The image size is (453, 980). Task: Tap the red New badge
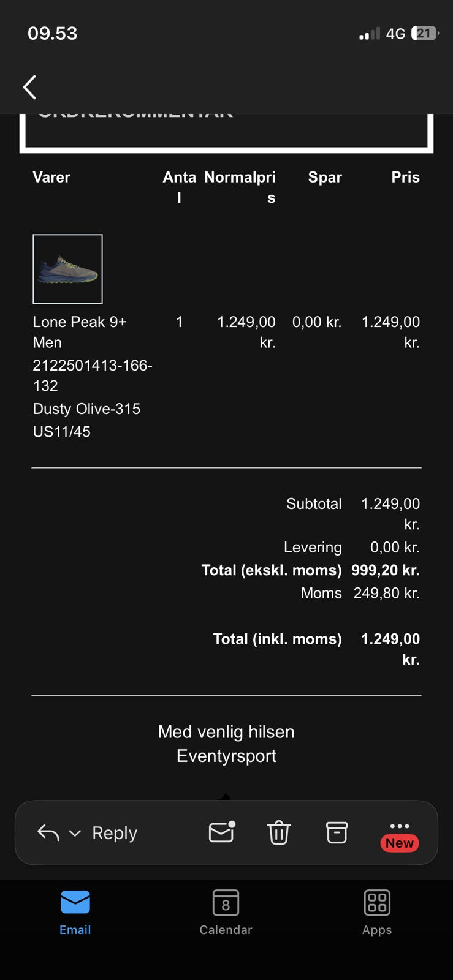(400, 843)
